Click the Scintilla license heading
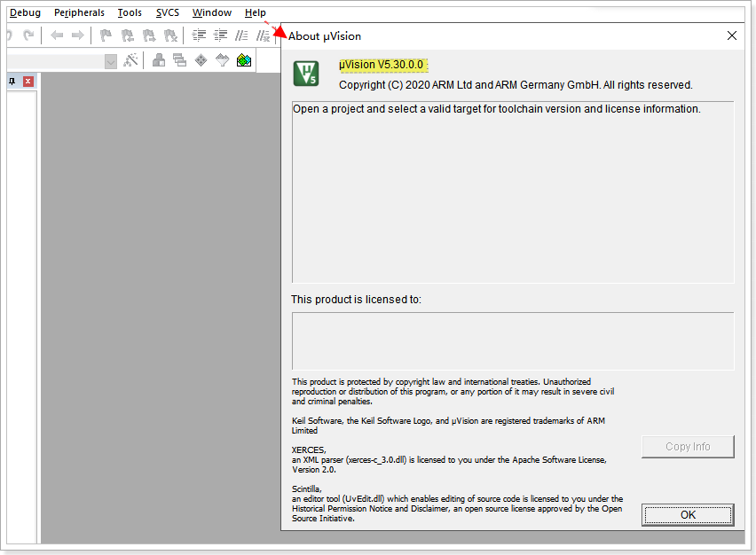The width and height of the screenshot is (756, 555). click(307, 489)
